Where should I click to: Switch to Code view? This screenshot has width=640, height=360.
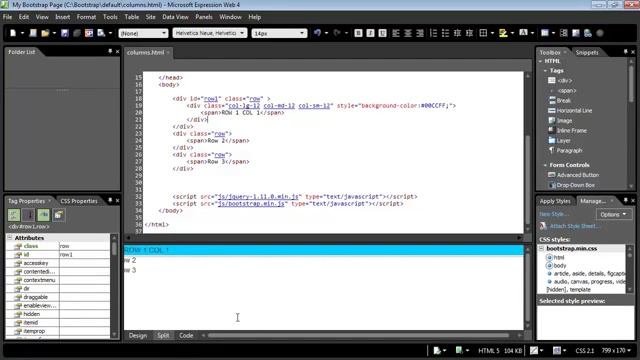186,336
